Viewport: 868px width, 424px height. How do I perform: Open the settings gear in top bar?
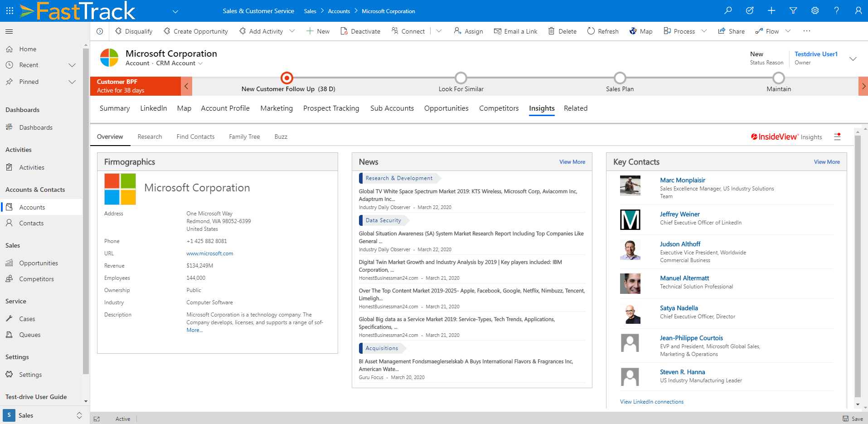click(815, 10)
